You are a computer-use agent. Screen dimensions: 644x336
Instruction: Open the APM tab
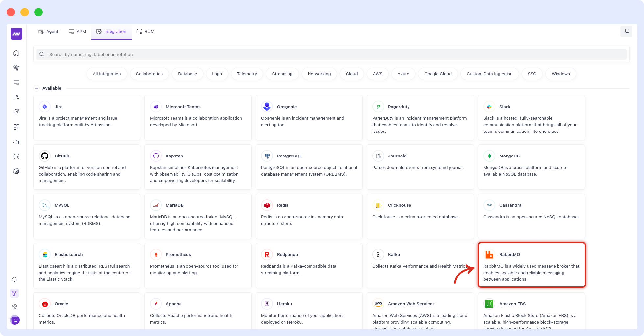(x=77, y=32)
